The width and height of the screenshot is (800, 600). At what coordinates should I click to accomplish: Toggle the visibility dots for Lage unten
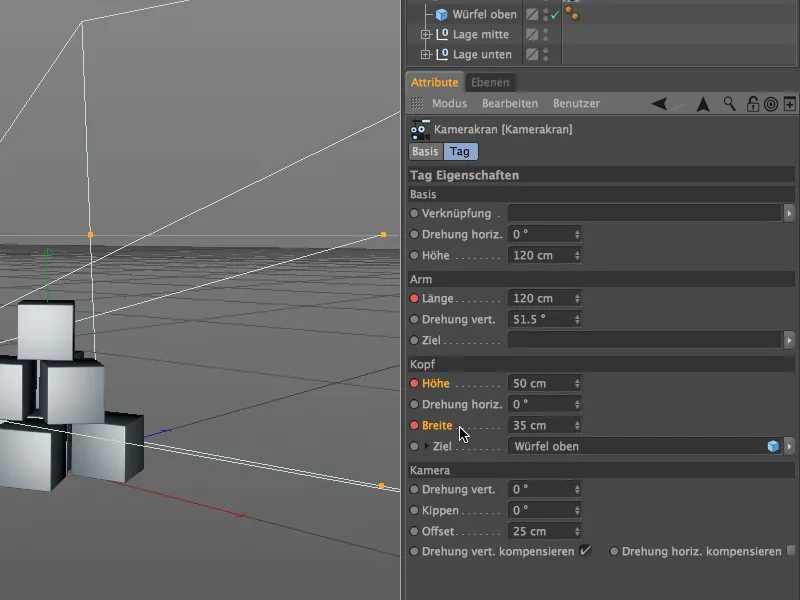point(545,54)
